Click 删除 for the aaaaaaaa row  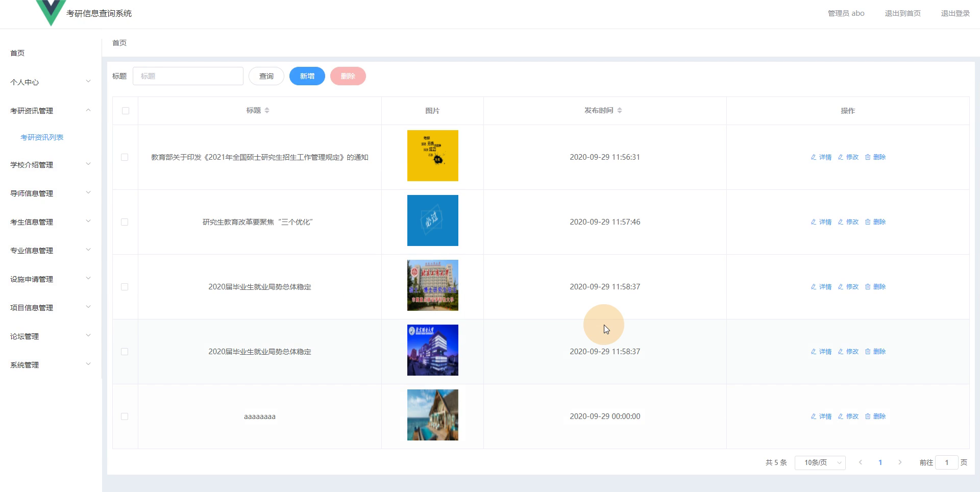(x=875, y=416)
